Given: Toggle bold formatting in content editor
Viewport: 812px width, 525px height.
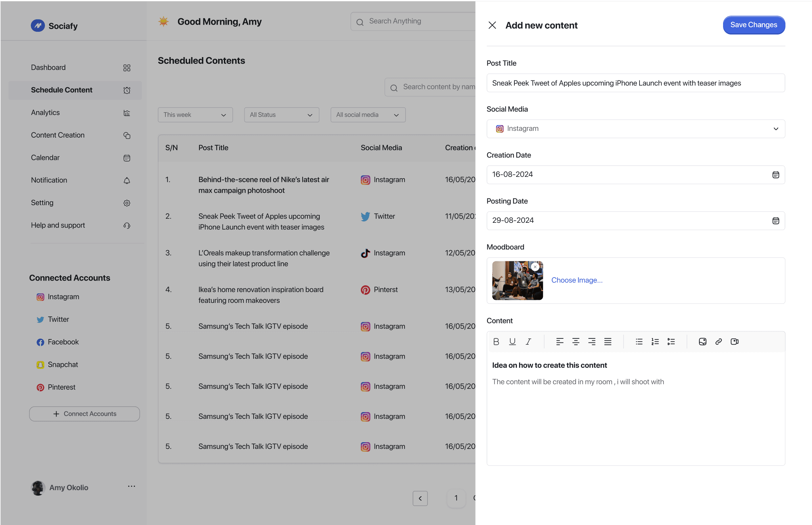Looking at the screenshot, I should click(x=496, y=341).
